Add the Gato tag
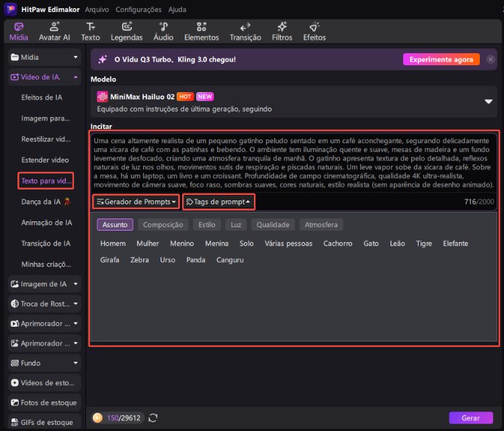This screenshot has width=504, height=431. [371, 243]
